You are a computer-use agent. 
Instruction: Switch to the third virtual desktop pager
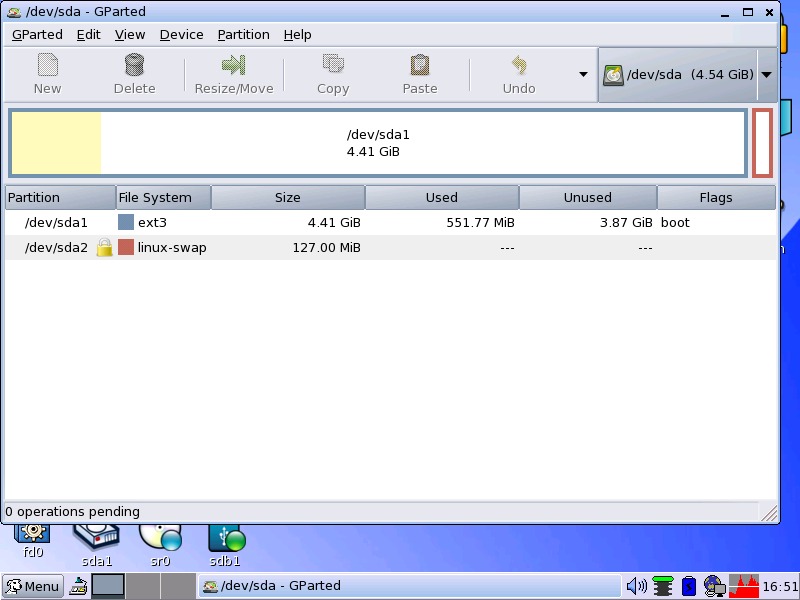178,585
